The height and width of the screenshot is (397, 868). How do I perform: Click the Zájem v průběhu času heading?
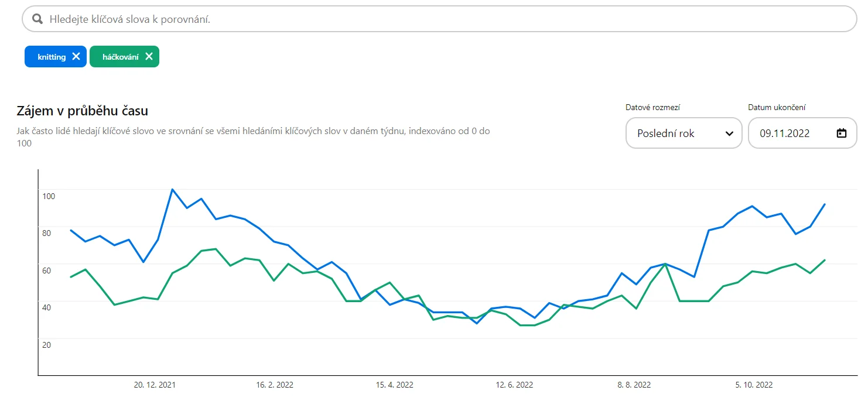click(83, 111)
